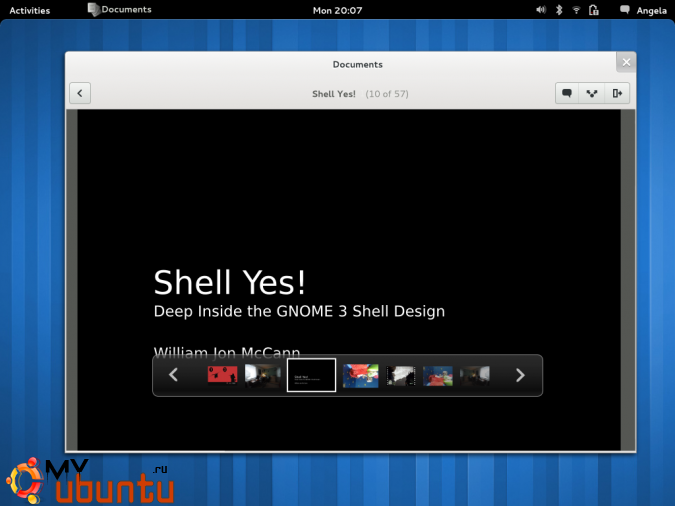Go to previous thumbnails with left arrow

(173, 375)
